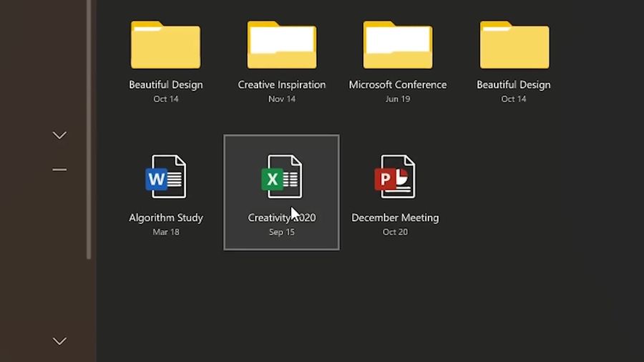This screenshot has width=644, height=362.
Task: Click the Microsoft Conference folder name
Action: click(x=398, y=84)
